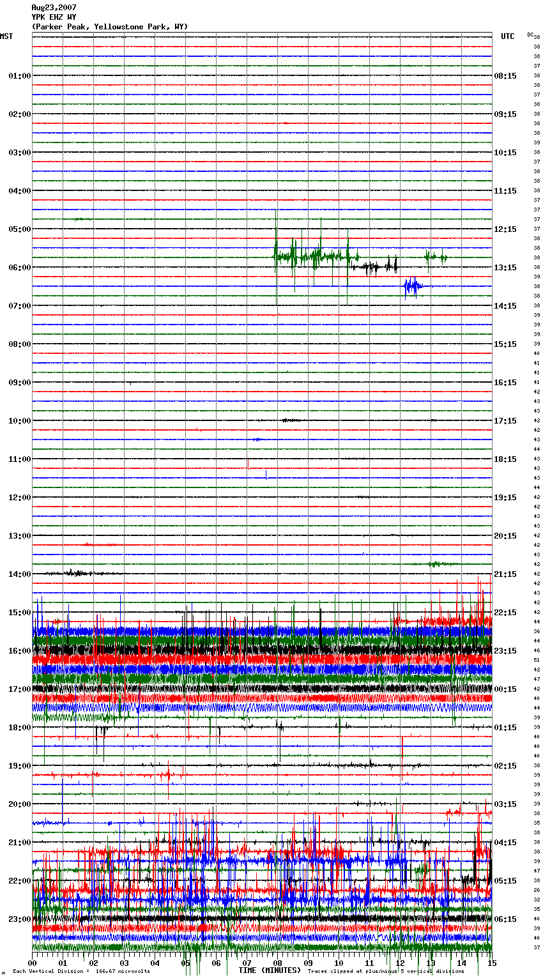
Task: Click the '19:15' UTC time label
Action: point(505,498)
